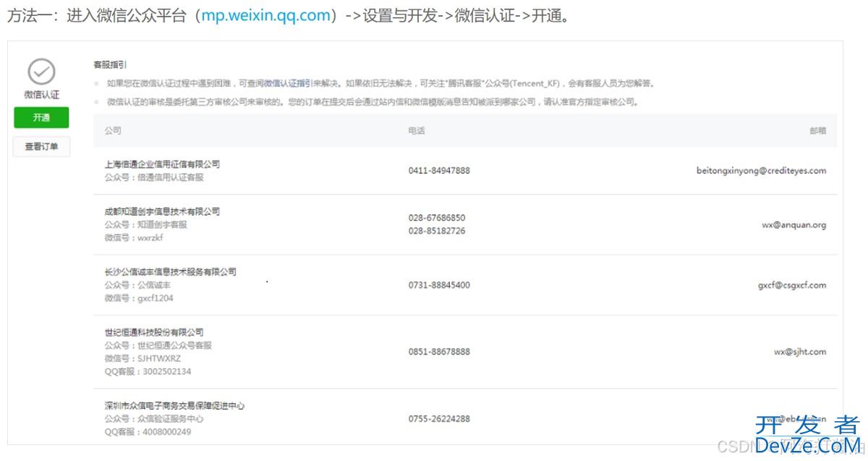868x461 pixels.
Task: Click phone number 0411-84947888
Action: (439, 171)
